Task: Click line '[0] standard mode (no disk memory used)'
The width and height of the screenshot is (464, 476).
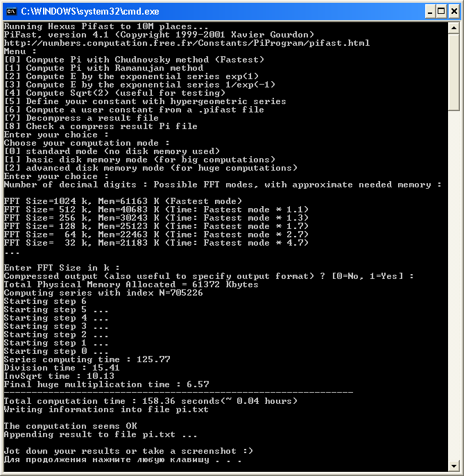Action: click(112, 151)
